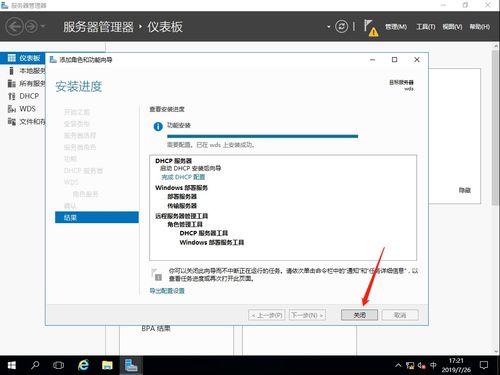Open taskbar search magnifier
The image size is (500, 375).
[35, 365]
